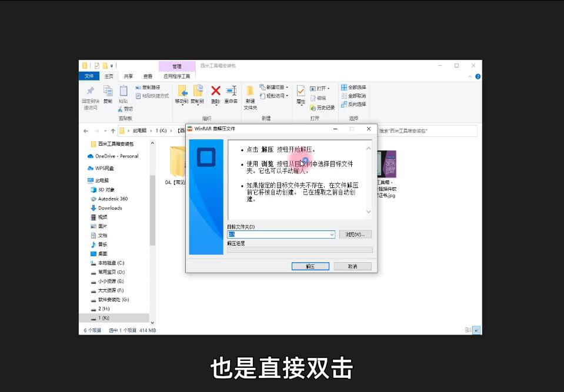
Task: Select Autodesk 360 in sidebar
Action: (109, 199)
